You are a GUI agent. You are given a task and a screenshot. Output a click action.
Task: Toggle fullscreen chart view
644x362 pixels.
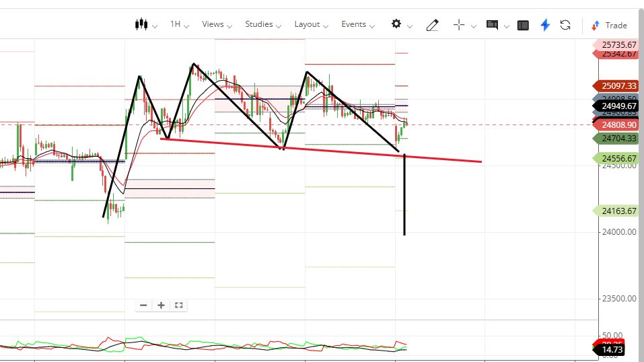pos(178,305)
